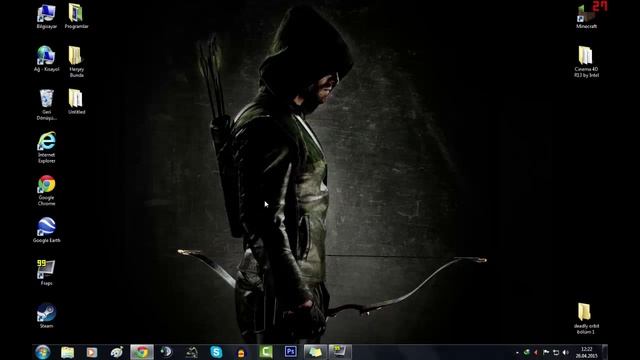Open the Programlar folder
This screenshot has height=360, width=640.
[x=76, y=16]
